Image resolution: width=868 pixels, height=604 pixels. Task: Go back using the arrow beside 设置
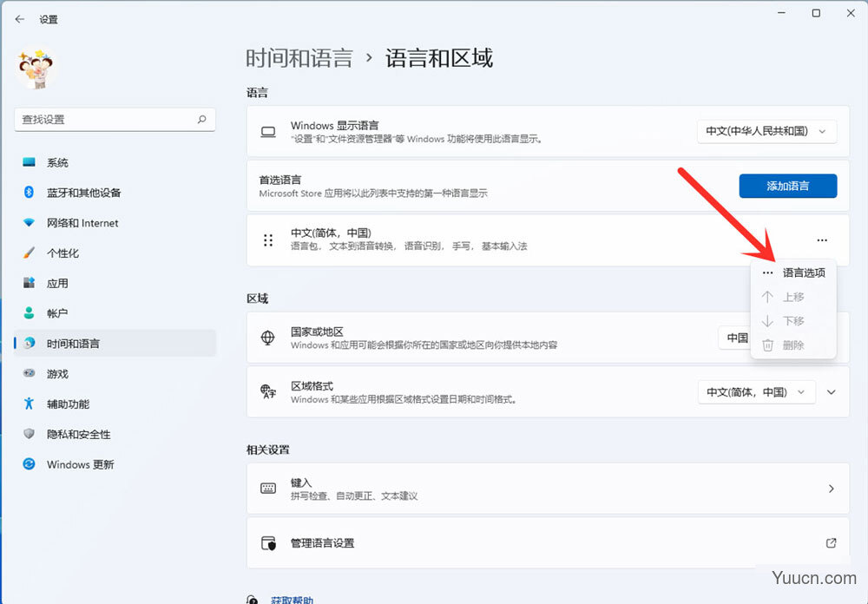[20, 19]
